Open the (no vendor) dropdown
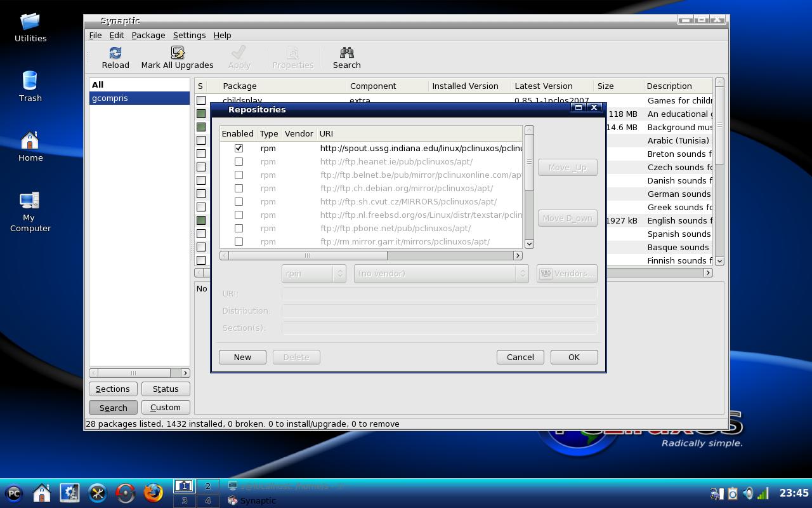Image resolution: width=812 pixels, height=508 pixels. click(441, 273)
